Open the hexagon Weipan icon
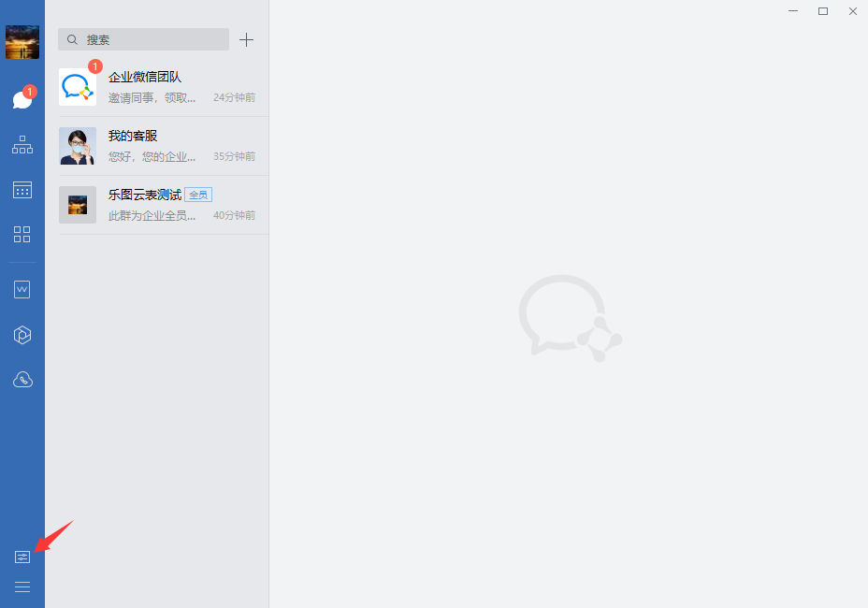 pos(22,335)
